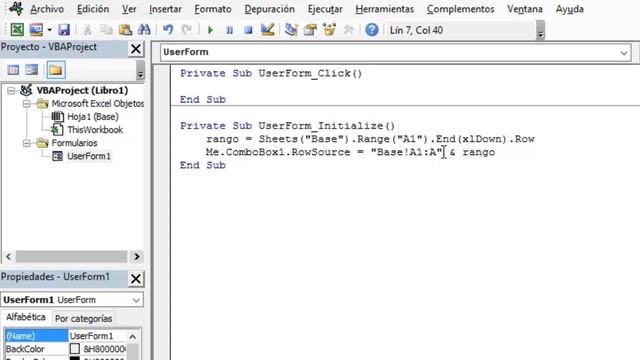Open the Ver menu

(129, 9)
